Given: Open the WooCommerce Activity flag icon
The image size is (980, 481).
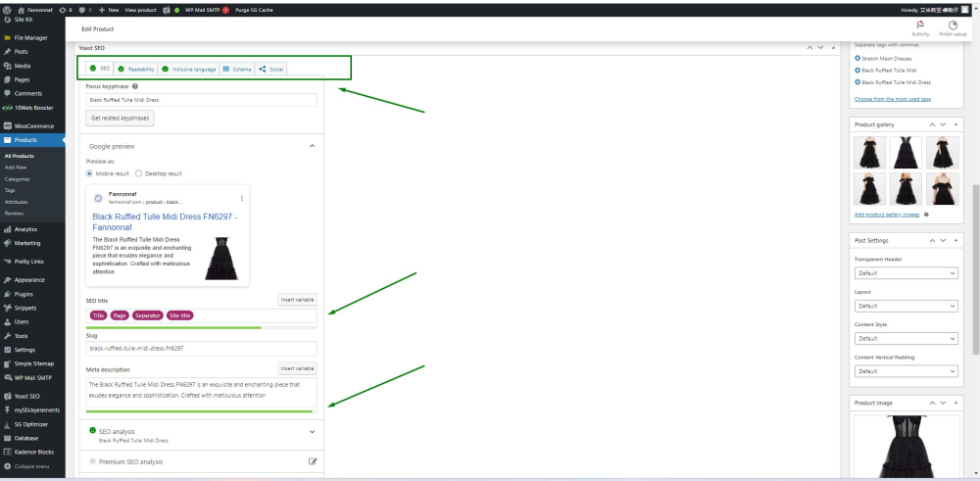Looking at the screenshot, I should click(x=920, y=25).
